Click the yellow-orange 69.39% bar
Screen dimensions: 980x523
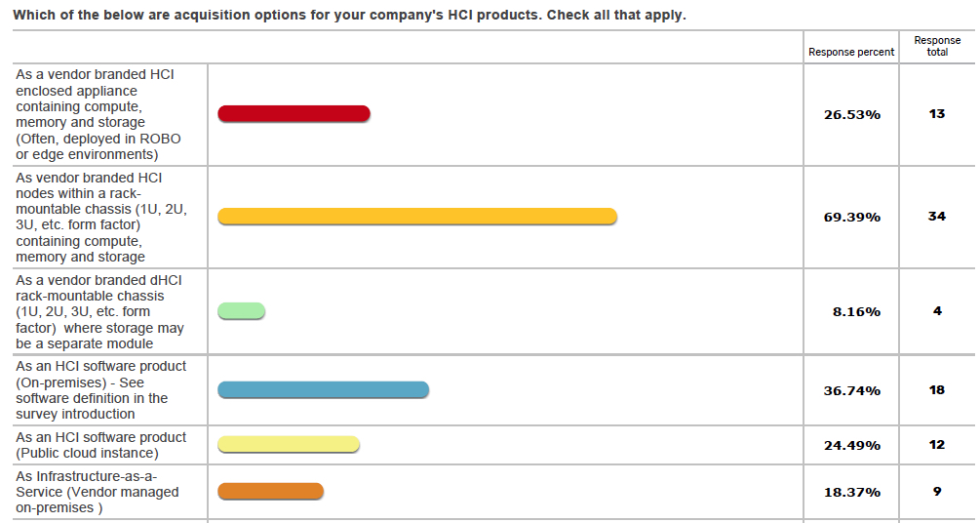coord(417,217)
